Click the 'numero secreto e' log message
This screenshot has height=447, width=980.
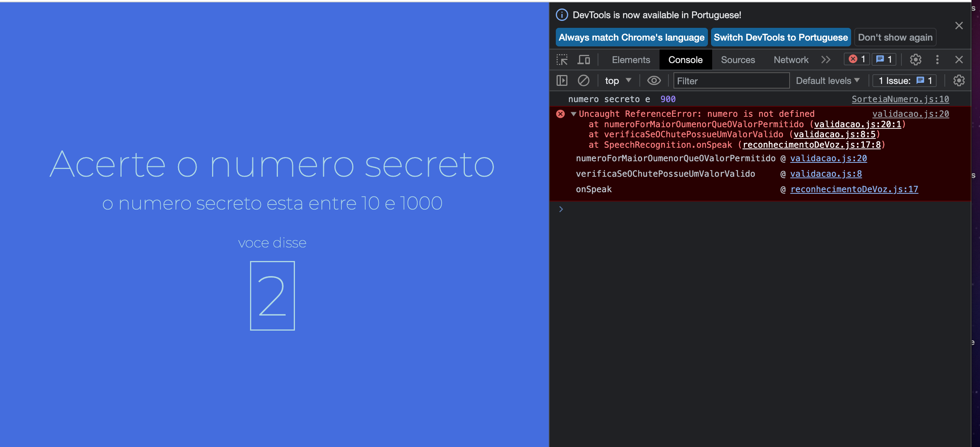(609, 99)
